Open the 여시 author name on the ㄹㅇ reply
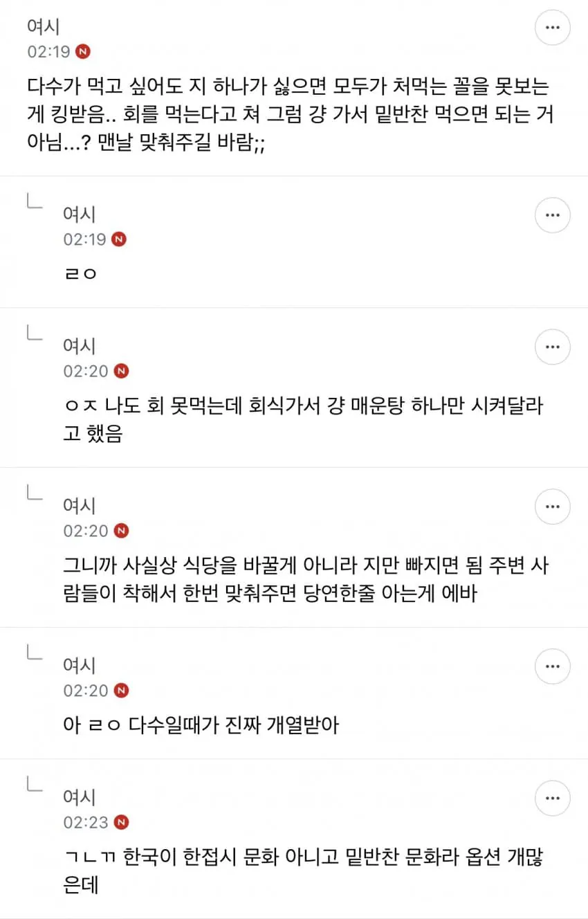This screenshot has height=919, width=588. coord(80,215)
